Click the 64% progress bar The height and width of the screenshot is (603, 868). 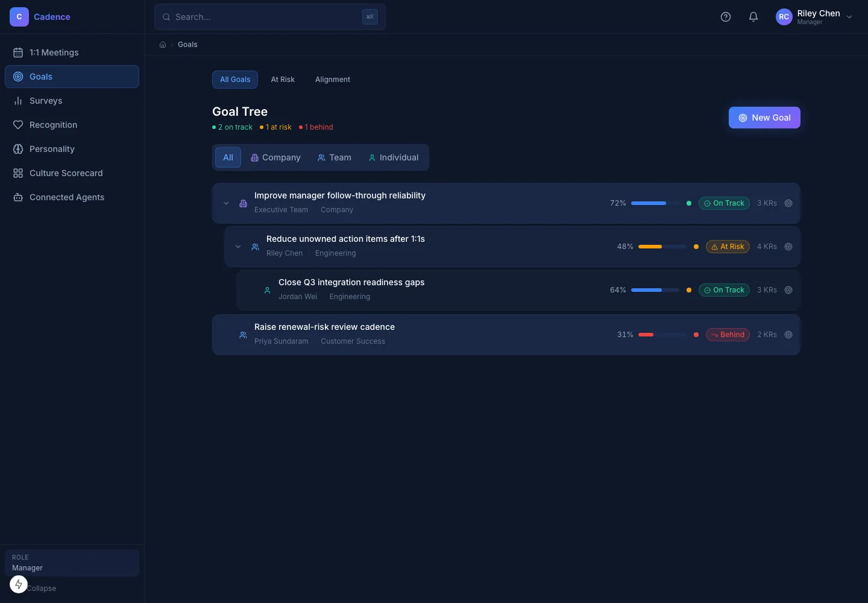click(x=655, y=290)
